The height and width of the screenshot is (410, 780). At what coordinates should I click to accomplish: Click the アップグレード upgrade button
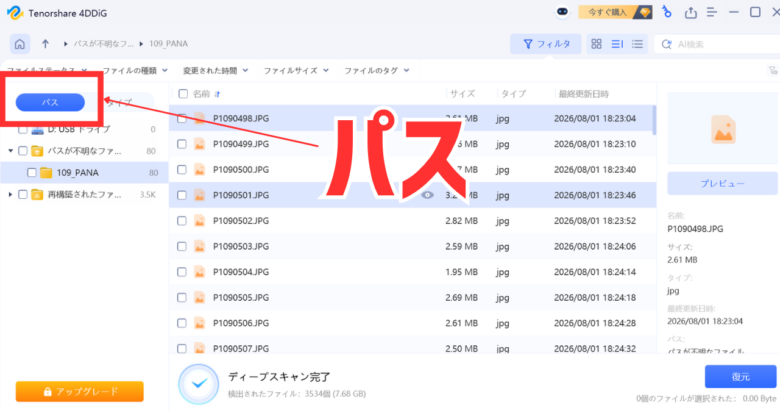click(80, 392)
